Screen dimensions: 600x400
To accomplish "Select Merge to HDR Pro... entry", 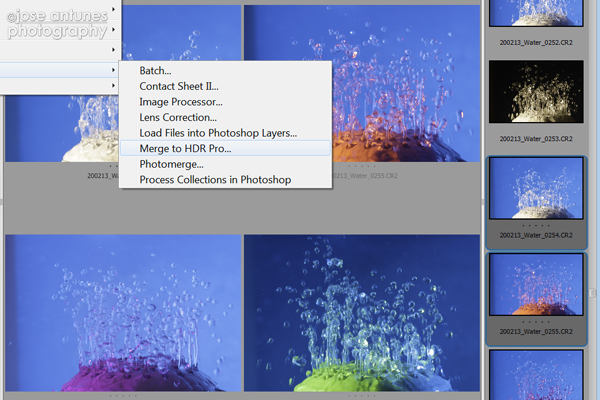I will click(x=225, y=149).
